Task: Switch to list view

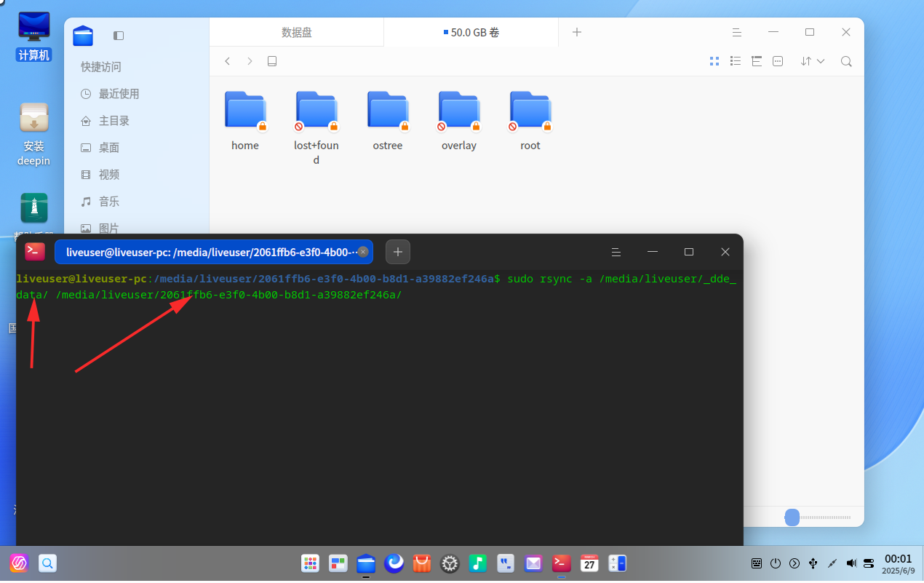Action: 736,61
